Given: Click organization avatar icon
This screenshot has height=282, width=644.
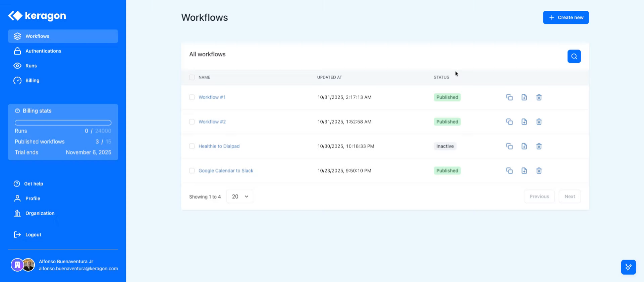Looking at the screenshot, I should click(x=17, y=265).
